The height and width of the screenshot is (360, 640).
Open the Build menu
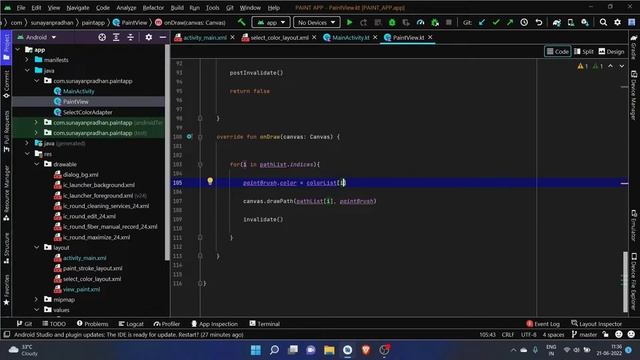[177, 8]
